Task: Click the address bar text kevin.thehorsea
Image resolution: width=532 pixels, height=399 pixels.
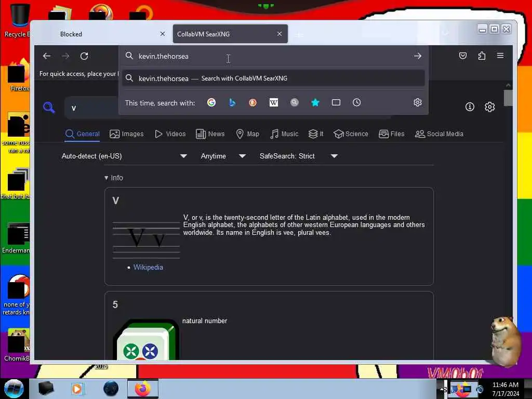Action: click(x=164, y=56)
